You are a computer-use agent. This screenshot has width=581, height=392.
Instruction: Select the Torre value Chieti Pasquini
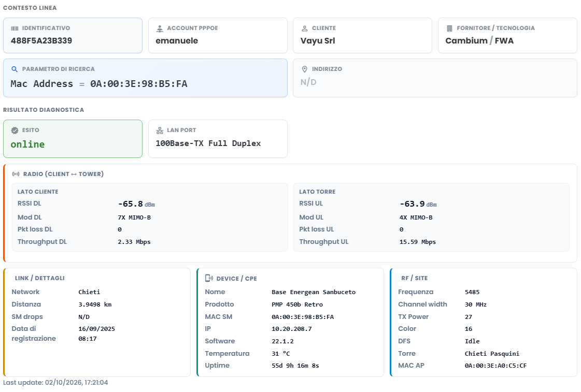(x=492, y=354)
